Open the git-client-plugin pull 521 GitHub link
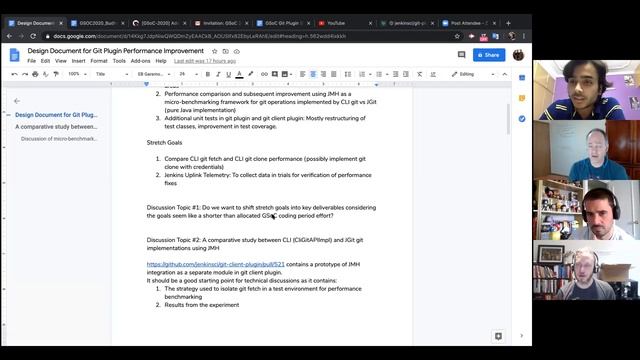Screen dimensions: 640x360 216,264
